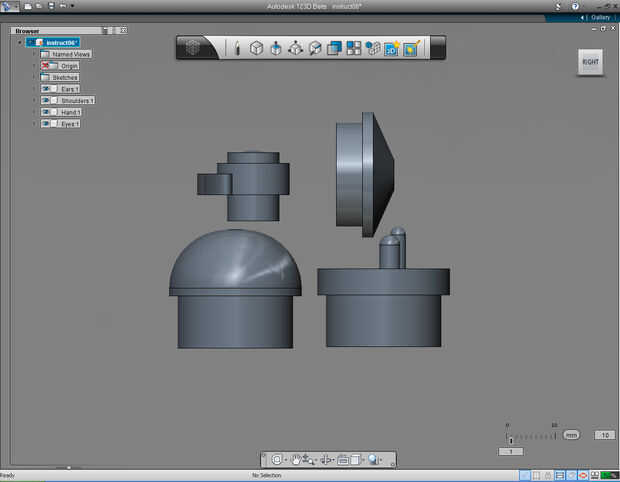Click the Pan hand navigation tool
620x482 pixels.
[x=296, y=459]
